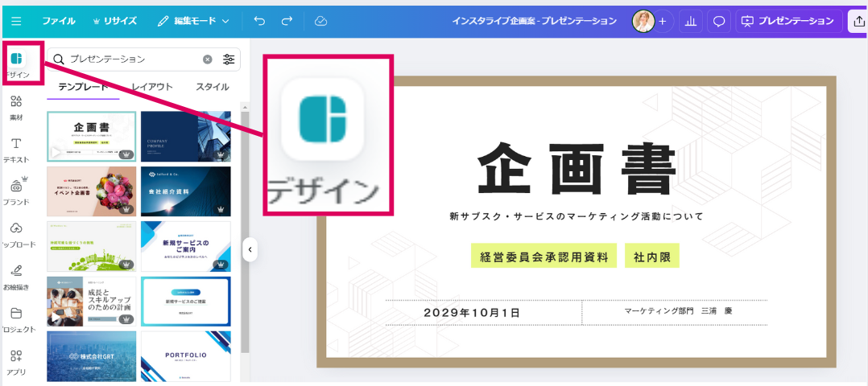Open the Apps (アプリ) panel
This screenshot has width=868, height=386.
click(16, 359)
